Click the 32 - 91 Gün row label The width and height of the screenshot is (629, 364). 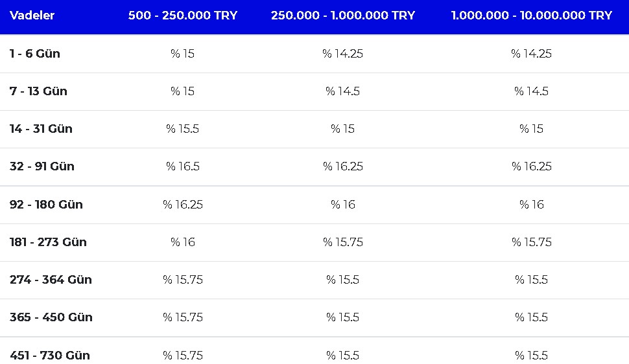(42, 166)
